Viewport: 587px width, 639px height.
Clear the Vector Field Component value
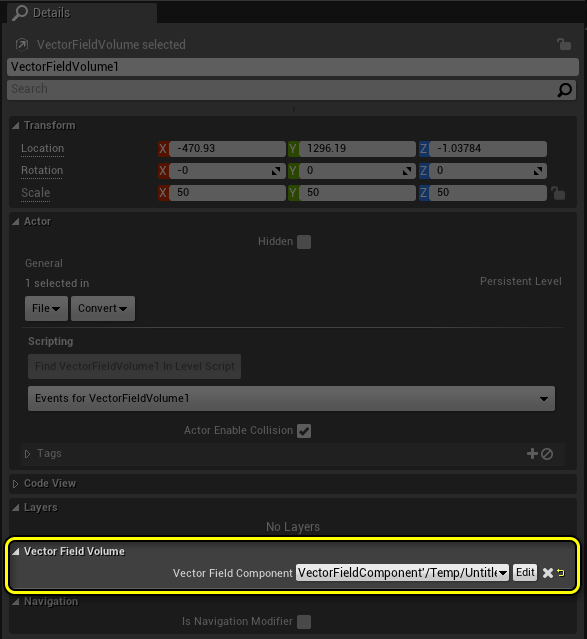(x=548, y=573)
